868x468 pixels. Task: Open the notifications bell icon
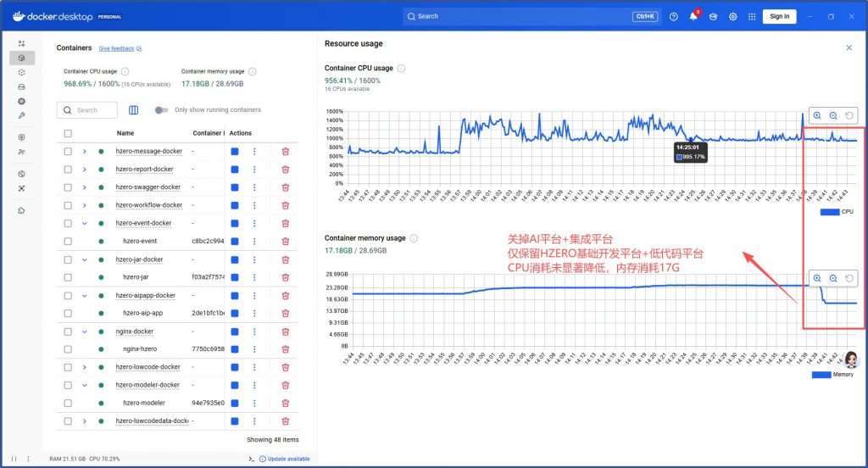pyautogui.click(x=693, y=16)
